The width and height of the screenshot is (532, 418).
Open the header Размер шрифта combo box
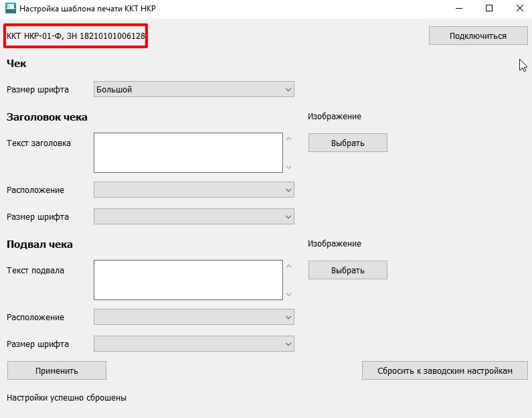(194, 216)
